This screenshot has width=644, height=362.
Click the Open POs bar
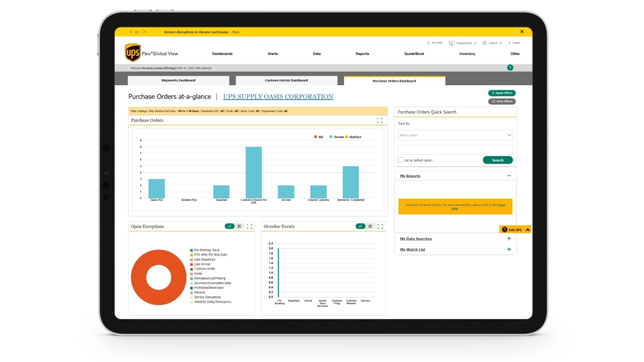[x=156, y=189]
